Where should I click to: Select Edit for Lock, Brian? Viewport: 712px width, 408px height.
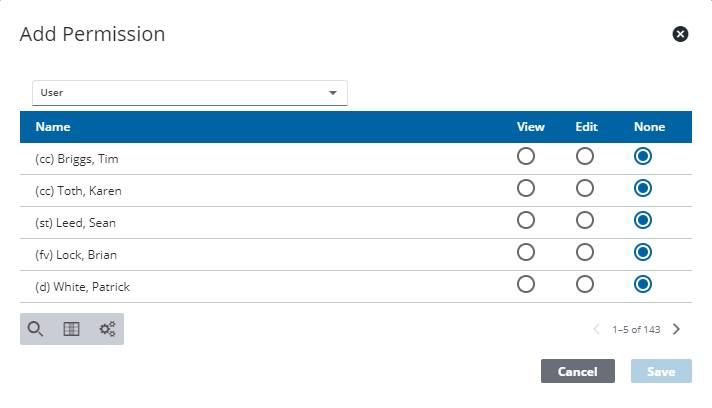pos(585,252)
